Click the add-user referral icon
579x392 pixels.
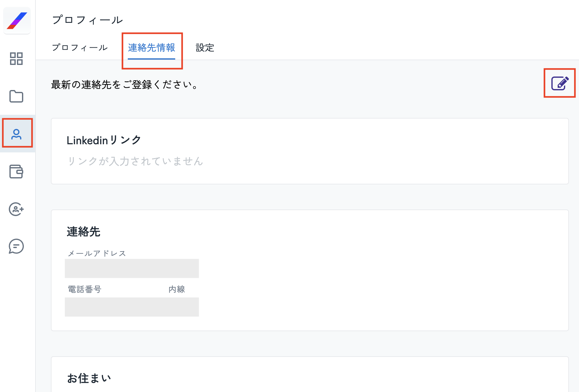[16, 209]
